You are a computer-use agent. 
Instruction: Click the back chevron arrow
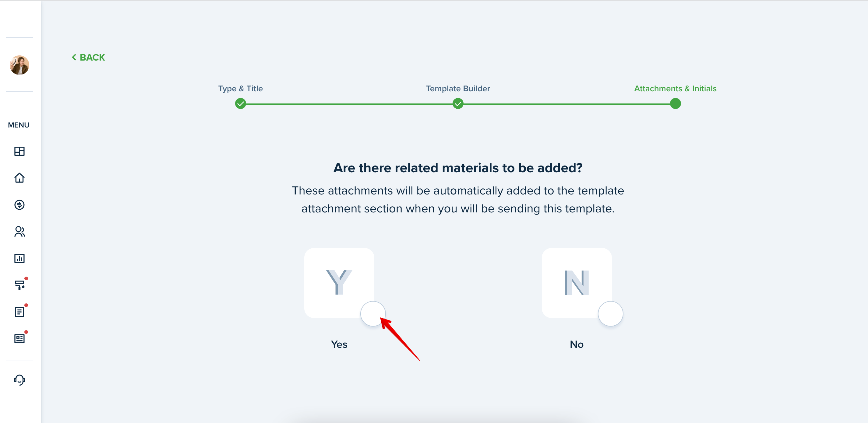click(x=74, y=58)
